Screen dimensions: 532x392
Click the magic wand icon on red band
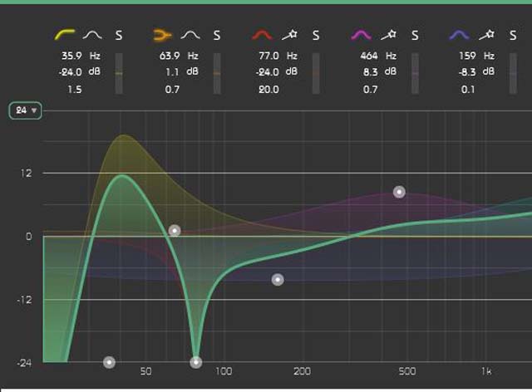290,35
